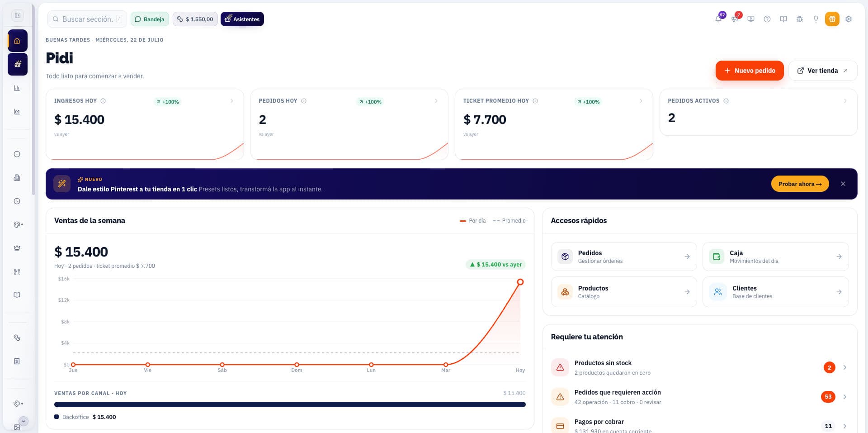This screenshot has width=868, height=433.
Task: Open the price tag icon in sidebar
Action: 18,404
